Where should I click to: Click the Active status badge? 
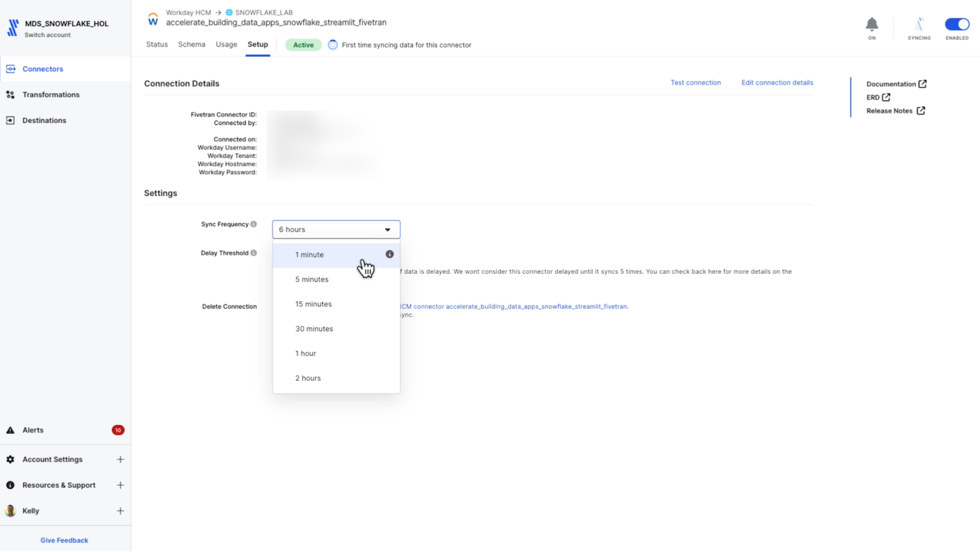pyautogui.click(x=303, y=45)
